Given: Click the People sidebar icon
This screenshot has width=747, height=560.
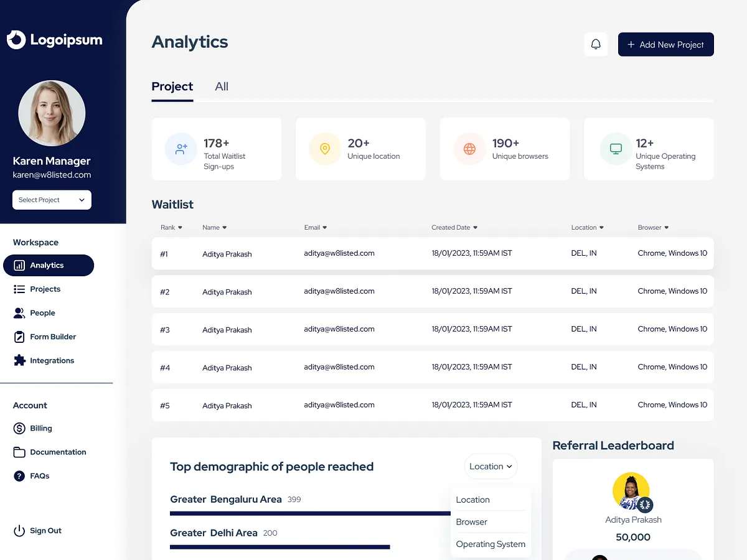Looking at the screenshot, I should coord(19,312).
